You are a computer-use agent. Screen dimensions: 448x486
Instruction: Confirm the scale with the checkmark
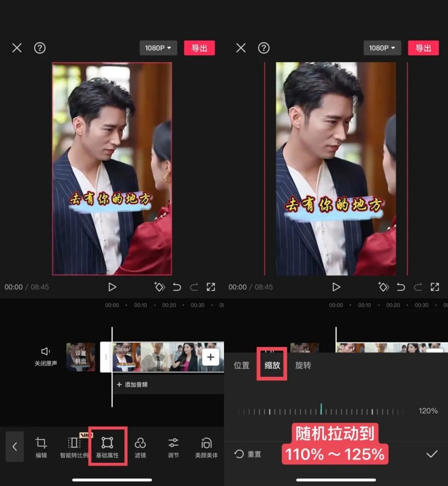432,455
